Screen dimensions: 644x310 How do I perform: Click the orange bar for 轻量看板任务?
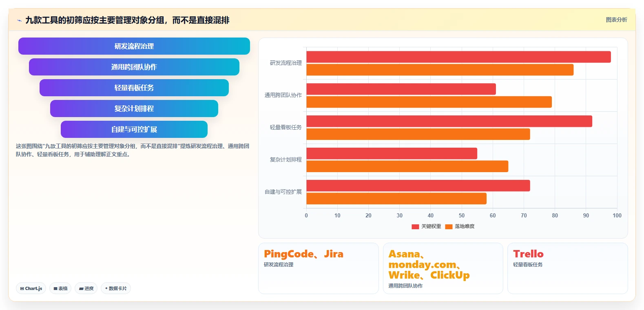coord(418,134)
